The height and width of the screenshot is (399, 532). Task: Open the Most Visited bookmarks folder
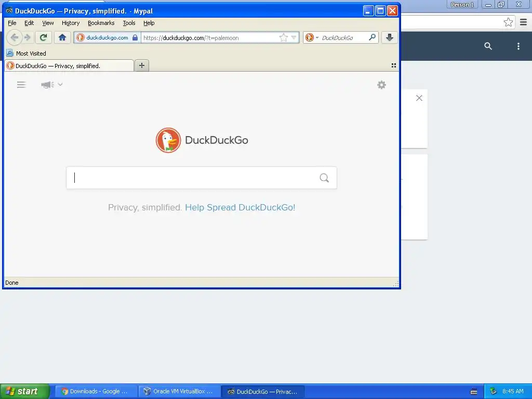[26, 54]
